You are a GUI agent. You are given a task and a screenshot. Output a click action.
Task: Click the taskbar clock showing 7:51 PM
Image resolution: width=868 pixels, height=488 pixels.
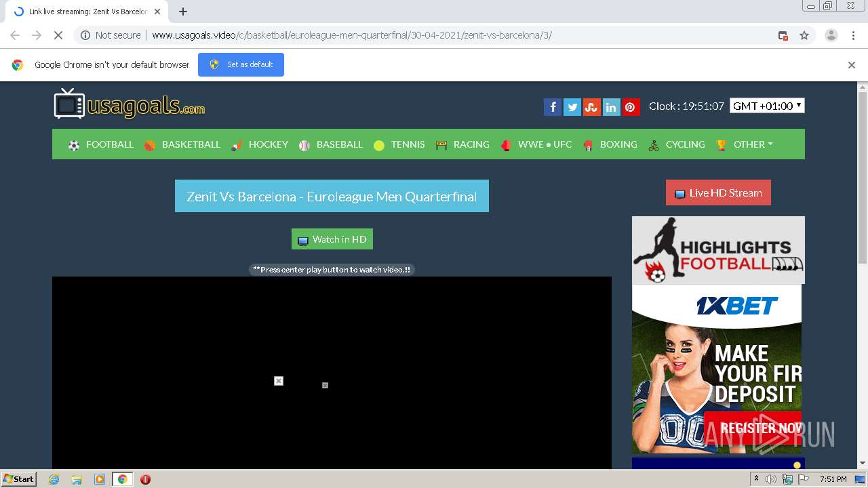point(833,479)
